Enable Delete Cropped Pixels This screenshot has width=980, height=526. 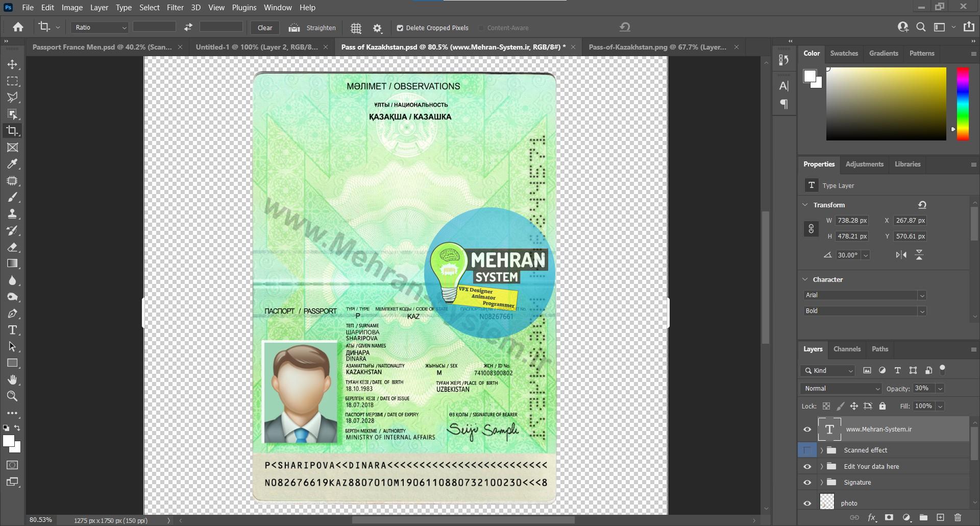click(401, 28)
